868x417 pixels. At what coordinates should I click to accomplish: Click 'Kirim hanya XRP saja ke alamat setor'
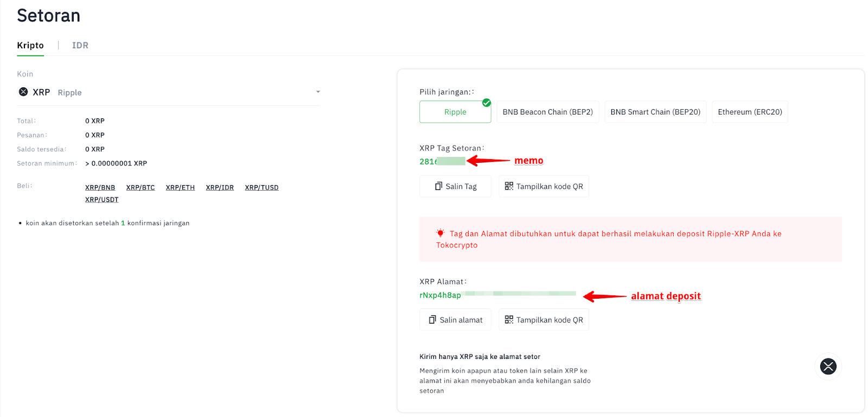480,357
